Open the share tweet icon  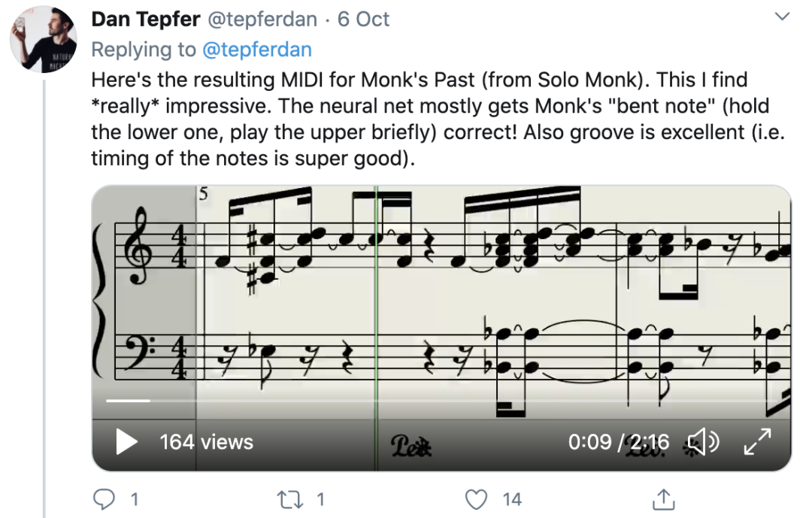point(664,498)
